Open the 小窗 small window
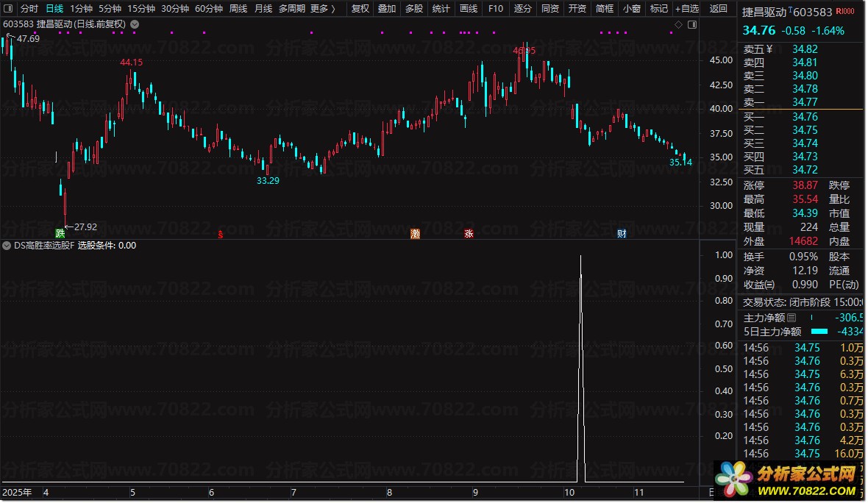Screen dimensions: 868x503 click(631, 8)
